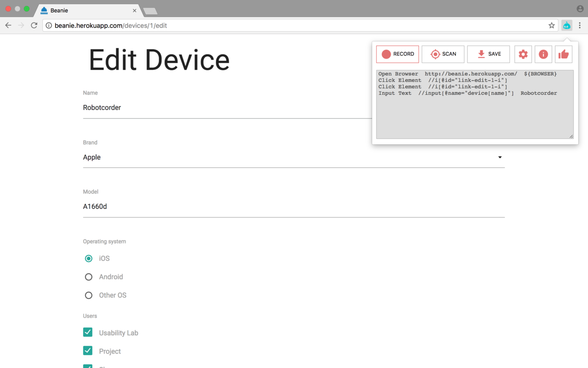Screen dimensions: 588x368
Task: Download script with the SAVE button
Action: (x=488, y=54)
